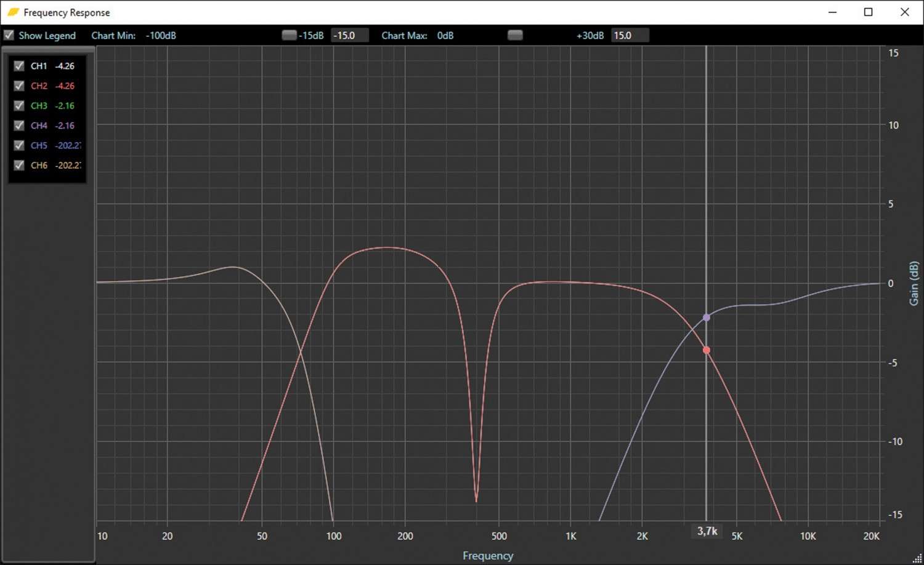Screen dimensions: 924x565
Task: Click the CH6 value -202.27 in legend
Action: point(68,165)
